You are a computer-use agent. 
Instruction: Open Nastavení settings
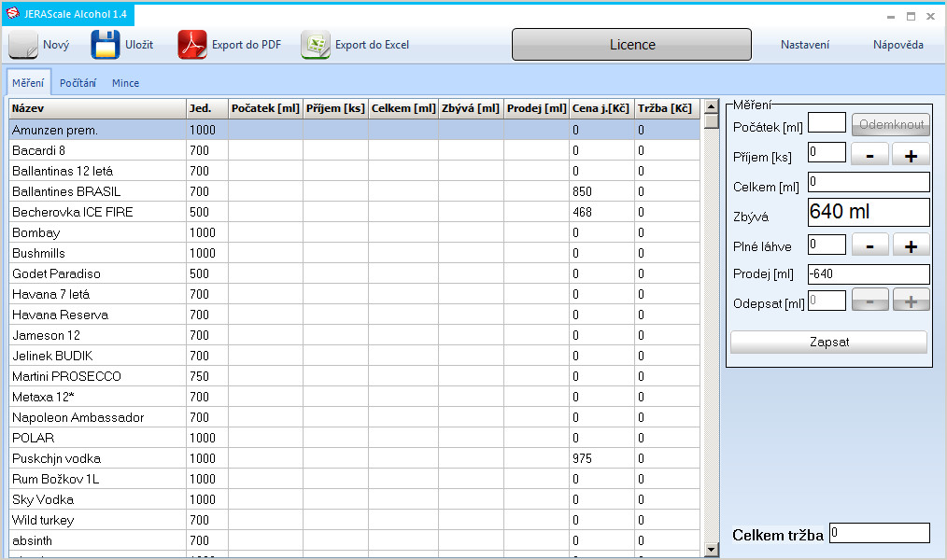(x=804, y=45)
